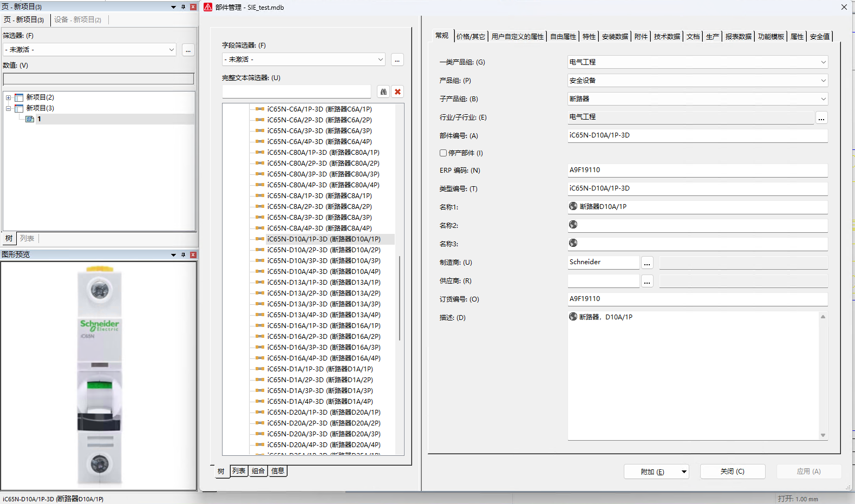Image resolution: width=855 pixels, height=504 pixels.
Task: Select page 1 icon under 新项目(3)
Action: point(30,119)
